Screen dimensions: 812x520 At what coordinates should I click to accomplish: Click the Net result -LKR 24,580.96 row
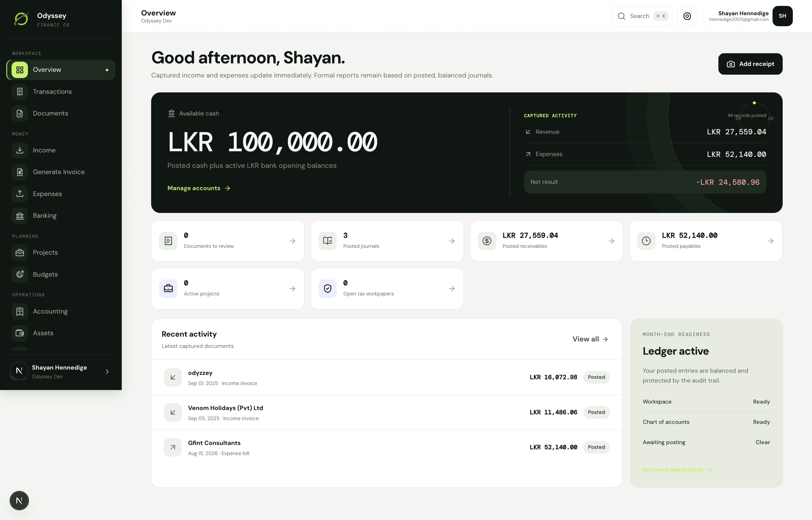click(x=645, y=182)
